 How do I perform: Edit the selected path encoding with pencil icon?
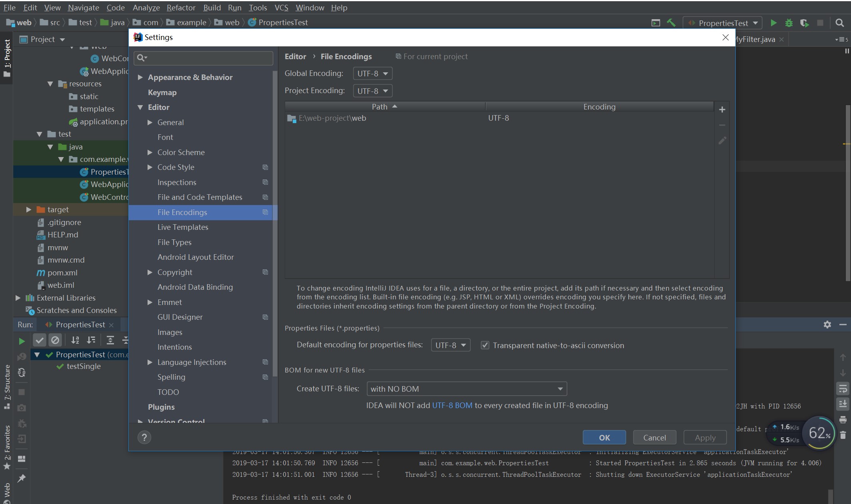click(722, 140)
